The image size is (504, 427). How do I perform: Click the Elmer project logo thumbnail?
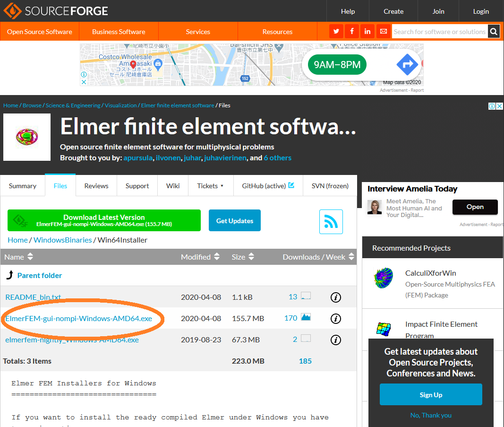(27, 137)
